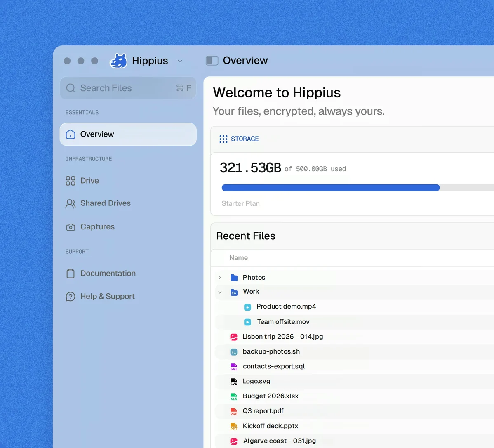Open Help & Support in the sidebar

[108, 296]
